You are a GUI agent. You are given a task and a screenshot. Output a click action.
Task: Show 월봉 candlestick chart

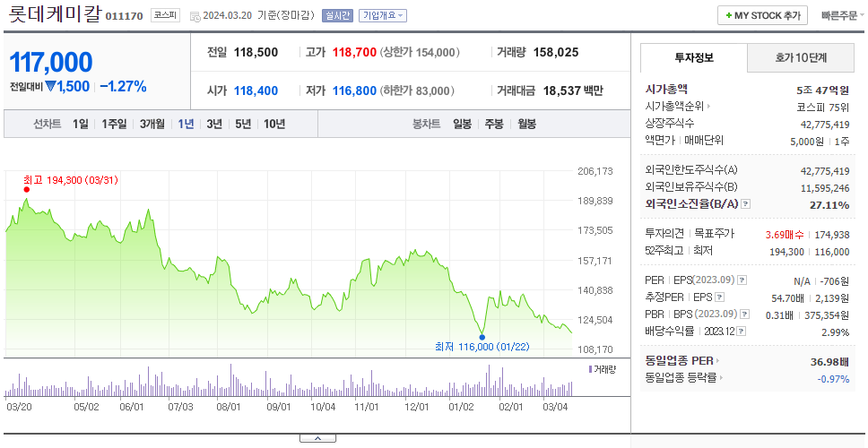tap(527, 124)
